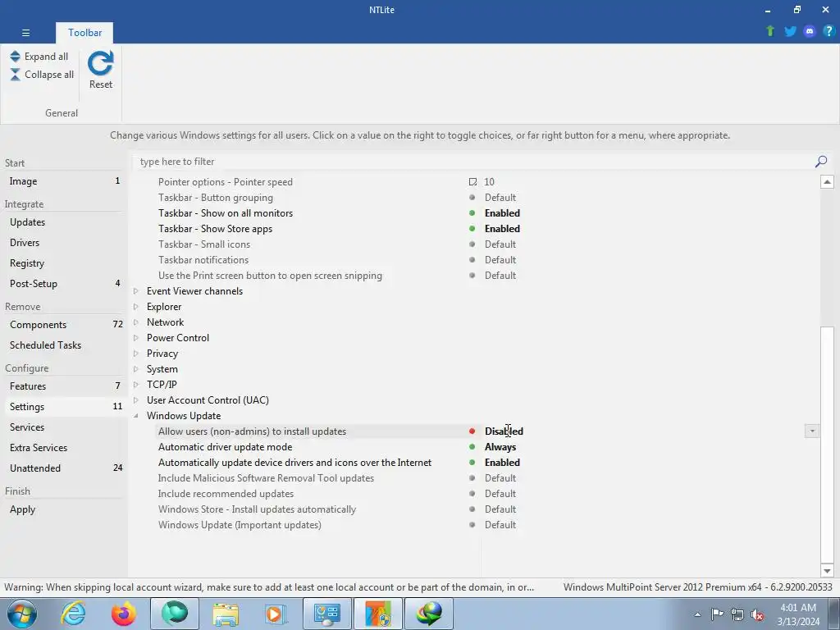Image resolution: width=840 pixels, height=630 pixels.
Task: Click the muted volume tray icon
Action: coord(757,614)
